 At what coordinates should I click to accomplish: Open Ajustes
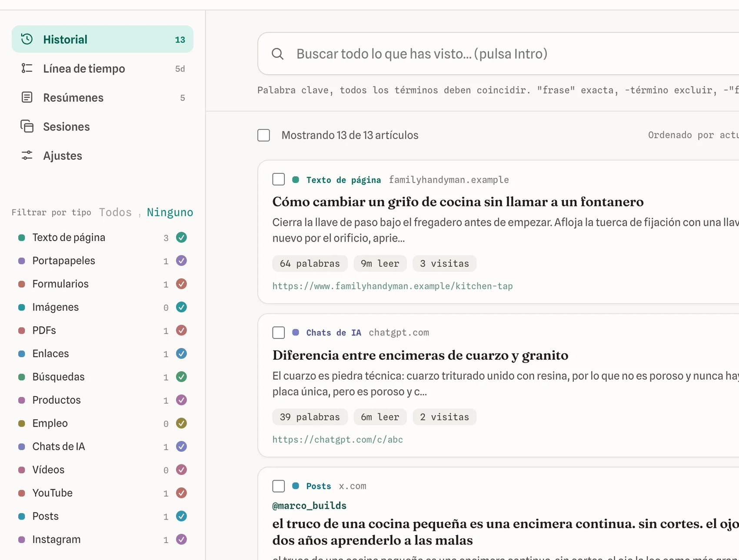click(103, 156)
